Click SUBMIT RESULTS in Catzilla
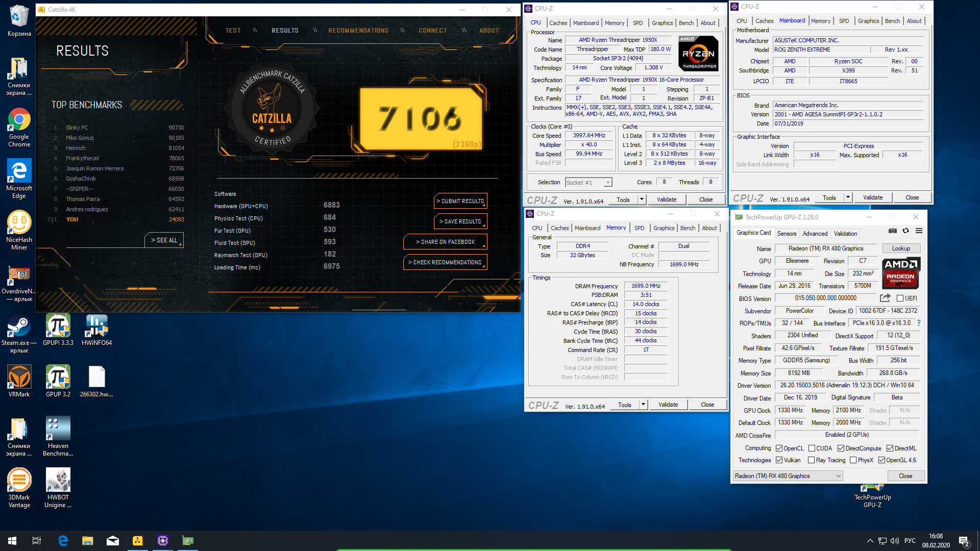Screen dimensions: 980x551 [x=460, y=201]
